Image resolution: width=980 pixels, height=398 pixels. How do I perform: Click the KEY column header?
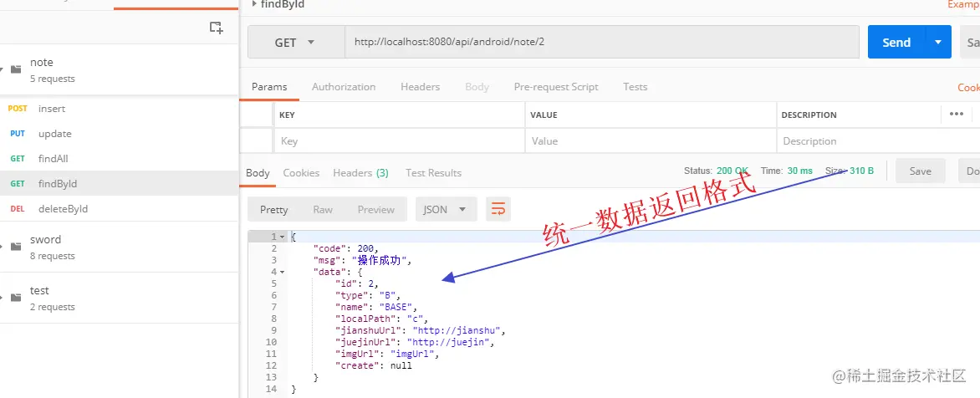(287, 115)
